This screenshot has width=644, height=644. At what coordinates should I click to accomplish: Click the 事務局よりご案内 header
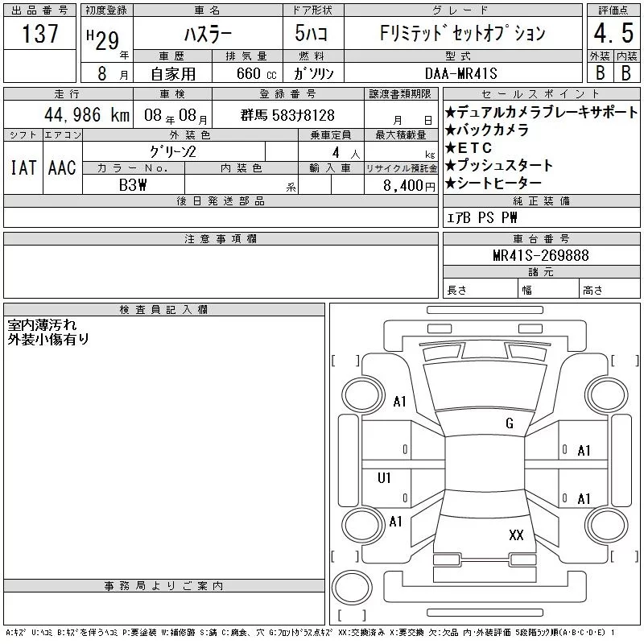164,586
